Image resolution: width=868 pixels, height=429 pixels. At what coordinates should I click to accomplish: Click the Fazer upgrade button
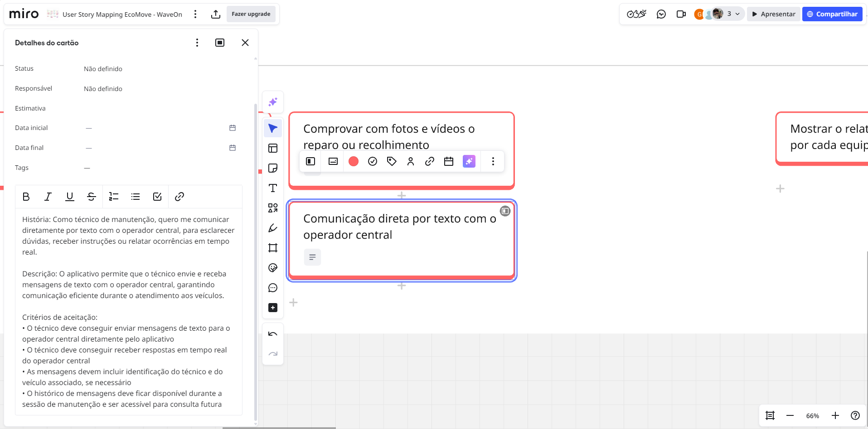pos(251,14)
